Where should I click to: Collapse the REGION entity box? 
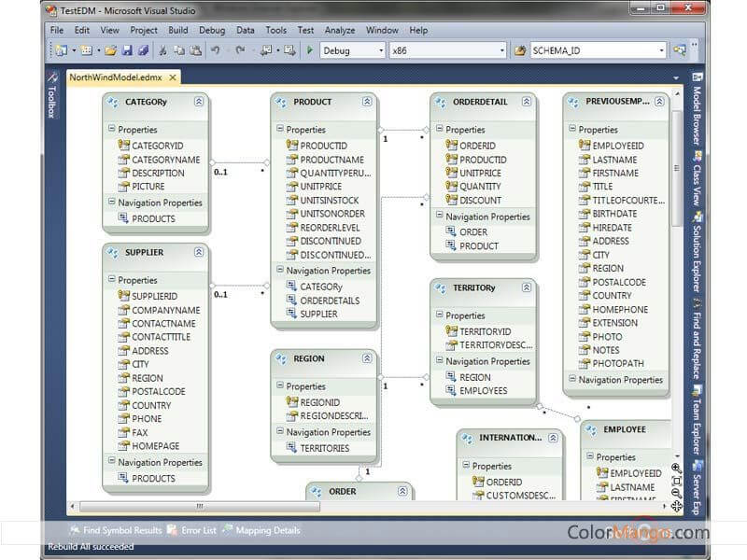[367, 358]
